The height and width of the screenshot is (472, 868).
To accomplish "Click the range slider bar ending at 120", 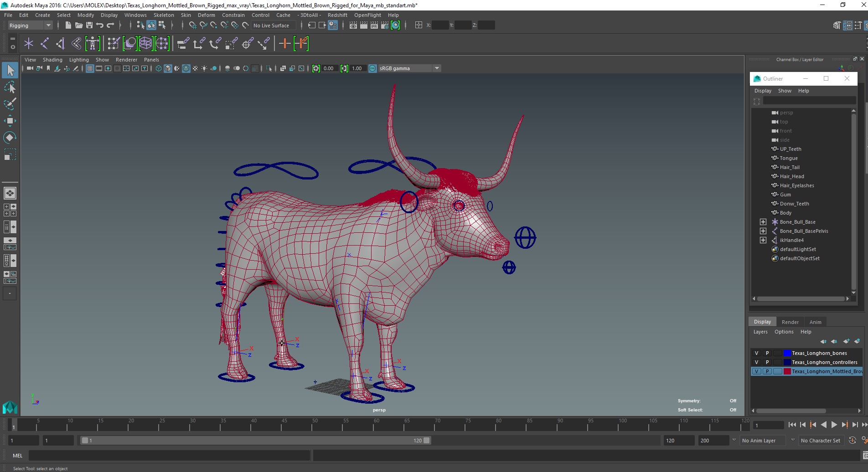I will click(255, 441).
